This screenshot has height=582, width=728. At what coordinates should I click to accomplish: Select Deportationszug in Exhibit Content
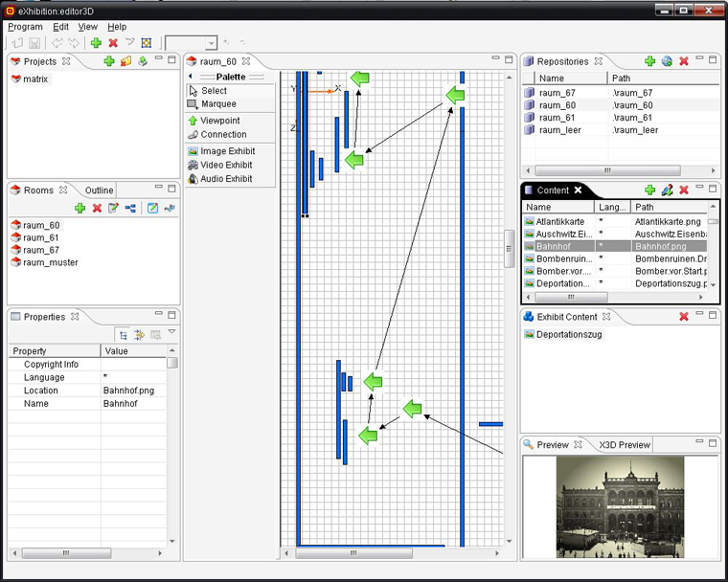click(563, 335)
